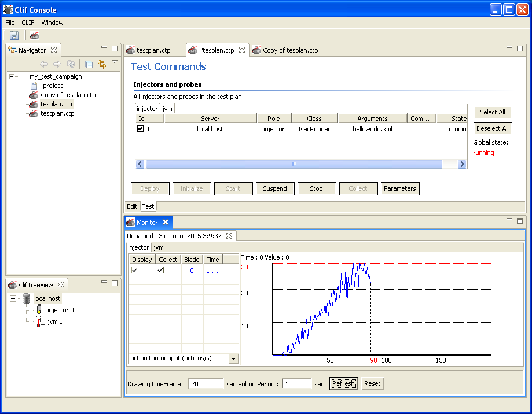Image resolution: width=532 pixels, height=414 pixels.
Task: Toggle the Display checkbox for blade 0
Action: tap(135, 270)
